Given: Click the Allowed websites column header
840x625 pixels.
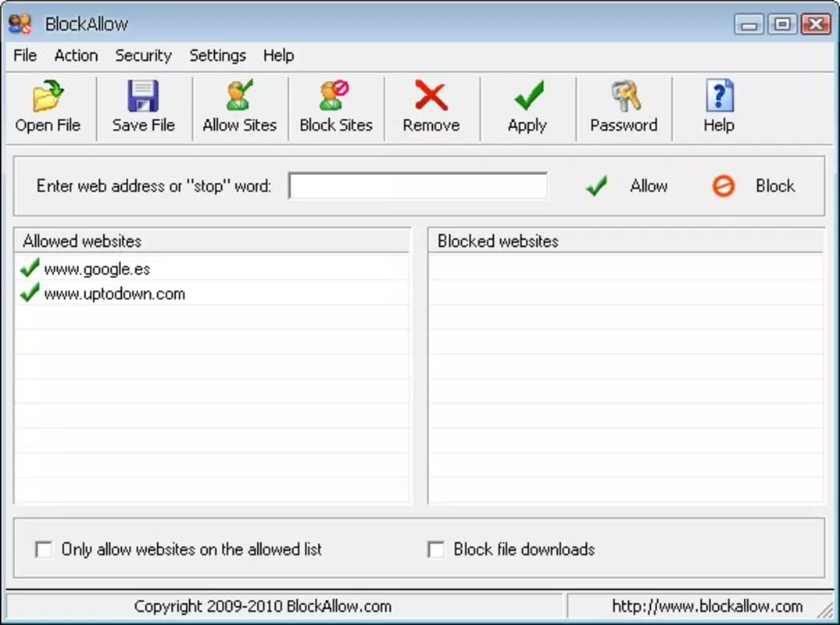Looking at the screenshot, I should 212,241.
